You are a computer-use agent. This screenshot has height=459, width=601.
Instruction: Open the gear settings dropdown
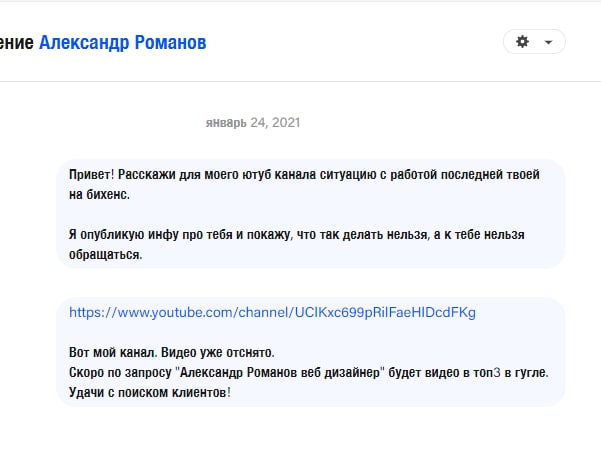tap(534, 41)
